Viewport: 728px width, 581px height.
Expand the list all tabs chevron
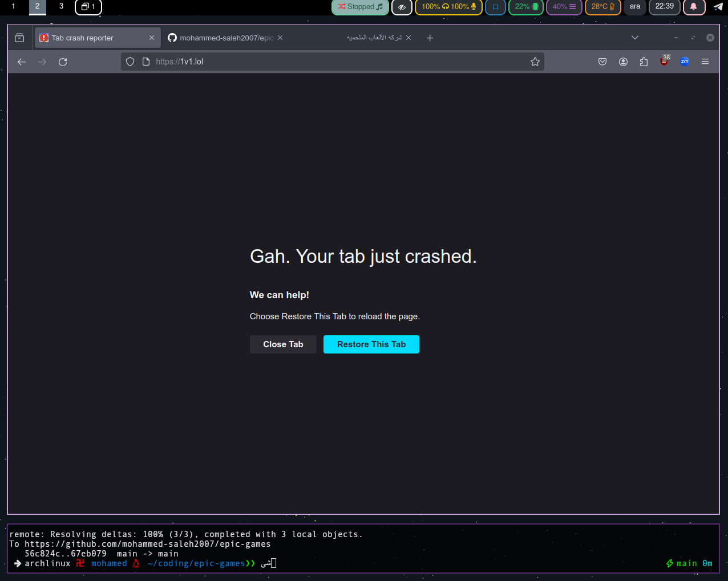634,38
